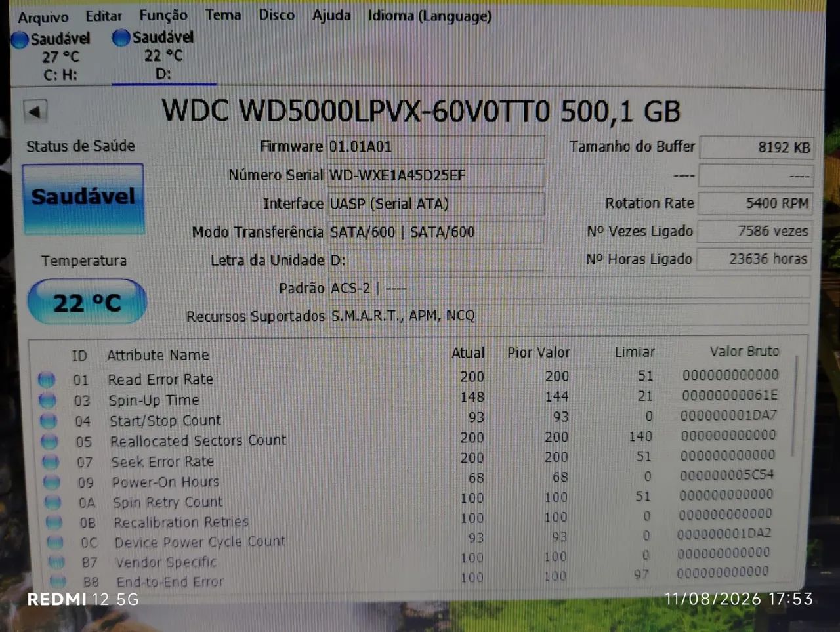Open the Ajuda menu

pos(331,14)
